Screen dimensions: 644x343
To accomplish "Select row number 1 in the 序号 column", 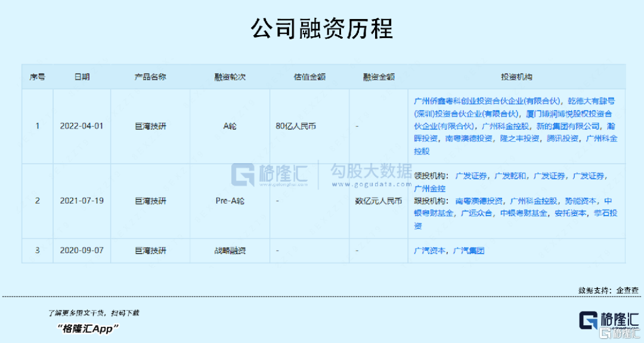I will coord(38,126).
